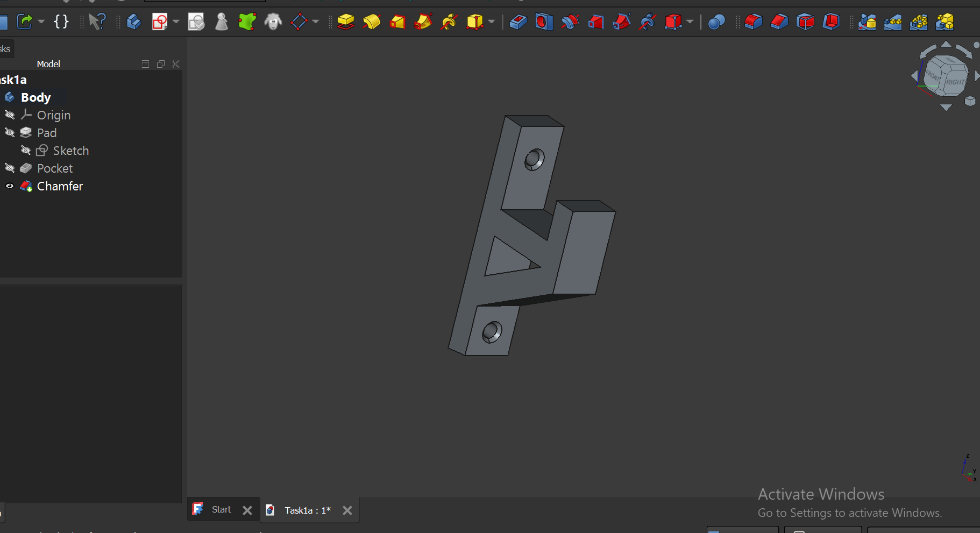Expand the additive primitive dropdown arrow
This screenshot has width=980, height=533.
point(492,22)
